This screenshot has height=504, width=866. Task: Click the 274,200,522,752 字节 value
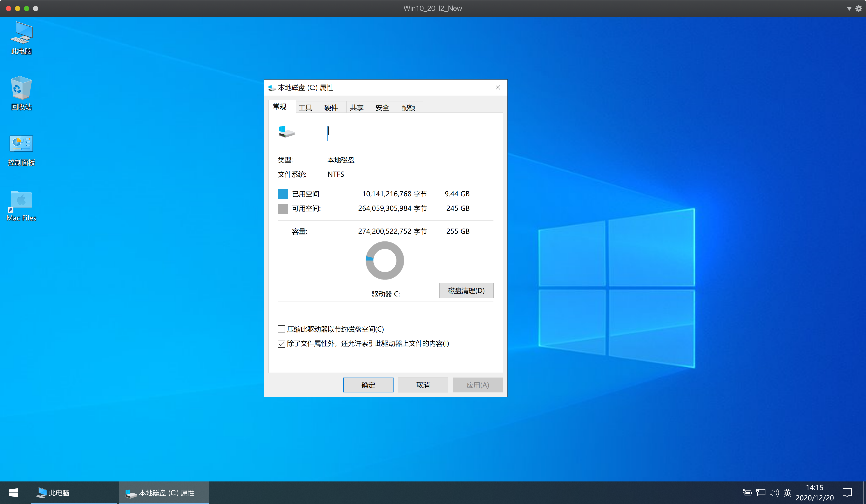point(392,231)
